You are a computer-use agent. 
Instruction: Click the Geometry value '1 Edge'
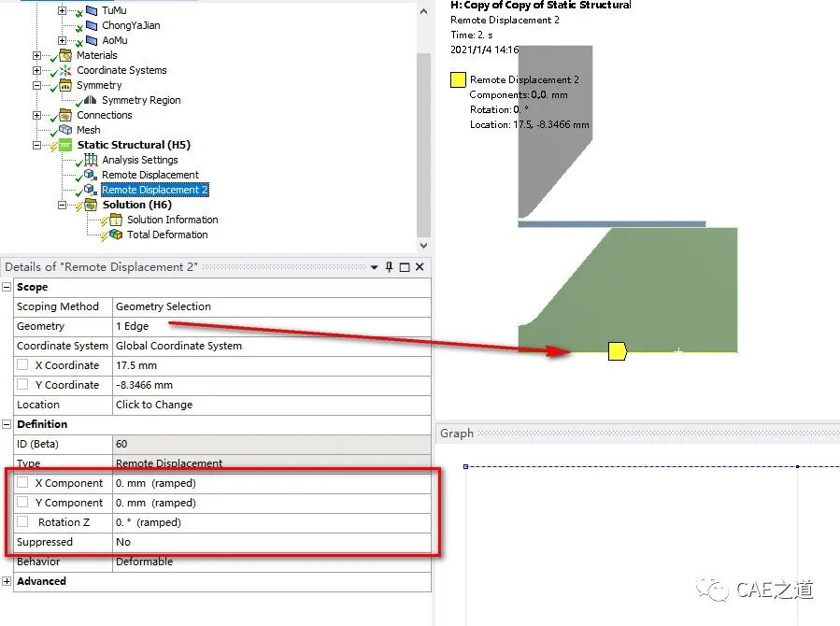point(272,326)
